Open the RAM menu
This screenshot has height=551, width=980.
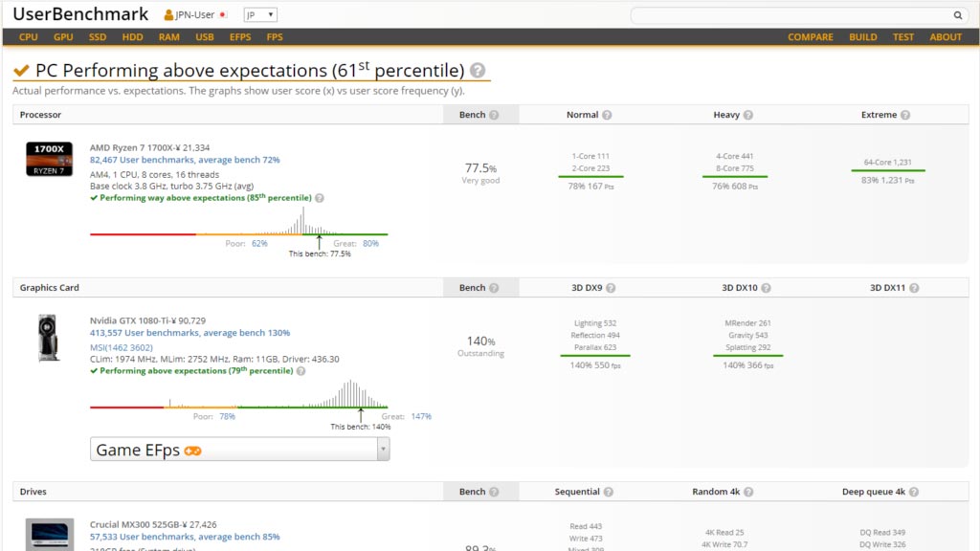(x=168, y=37)
